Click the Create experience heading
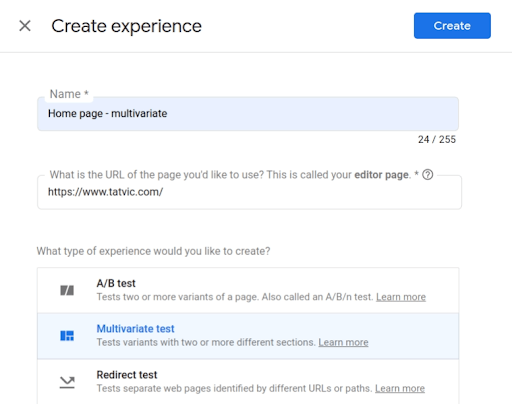The width and height of the screenshot is (512, 404). point(126,26)
